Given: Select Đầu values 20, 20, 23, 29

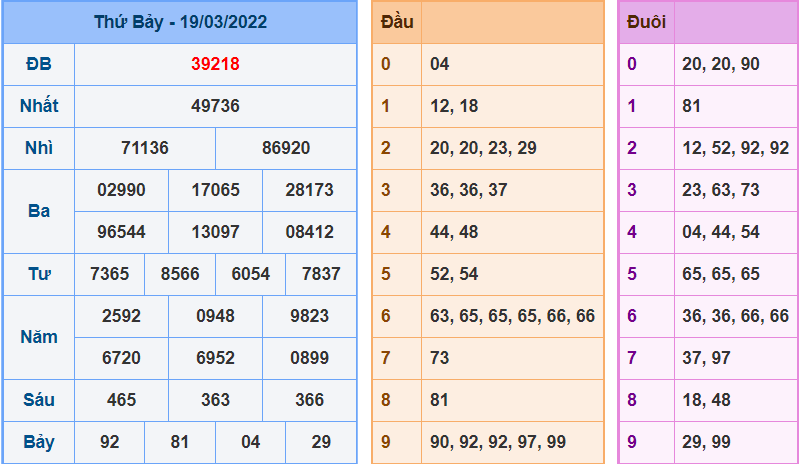Looking at the screenshot, I should point(483,148).
